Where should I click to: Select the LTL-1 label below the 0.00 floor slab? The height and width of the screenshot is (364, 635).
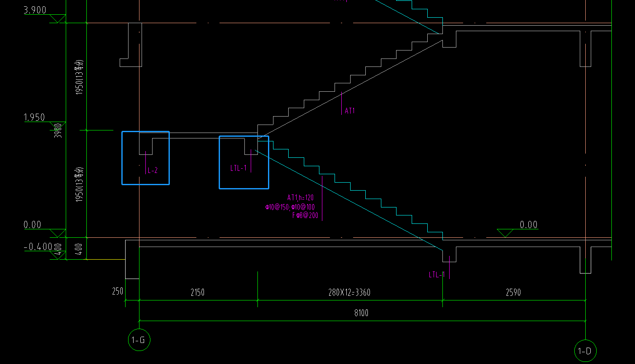(437, 275)
